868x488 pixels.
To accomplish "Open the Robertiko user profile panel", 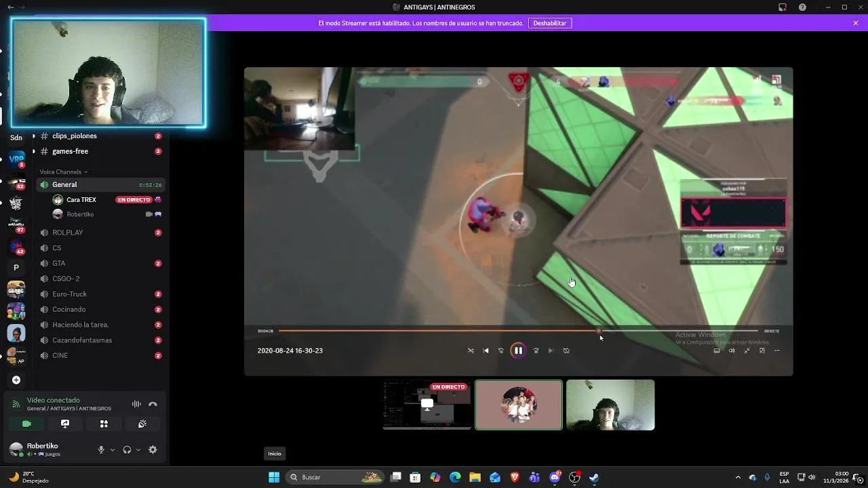I will (x=47, y=449).
